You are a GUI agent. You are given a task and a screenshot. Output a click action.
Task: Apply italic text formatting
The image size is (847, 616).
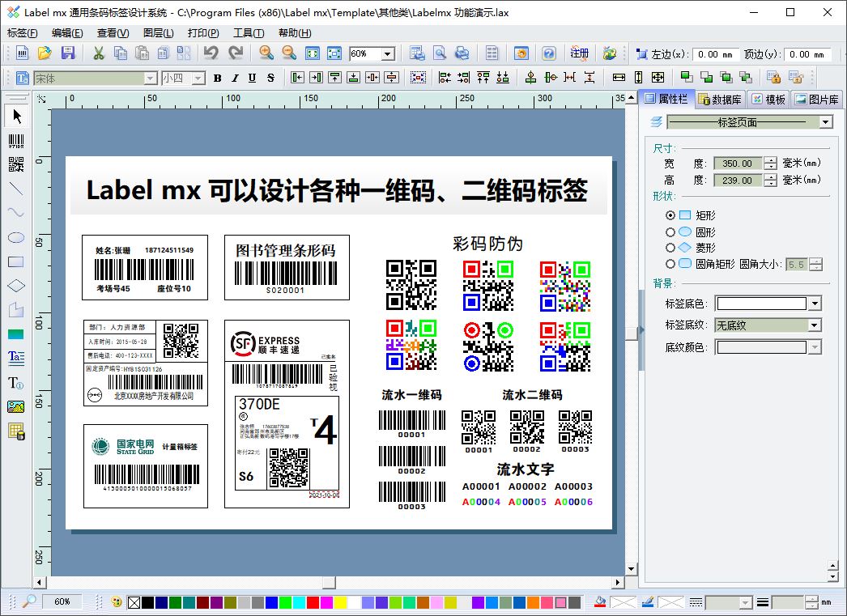click(x=235, y=79)
